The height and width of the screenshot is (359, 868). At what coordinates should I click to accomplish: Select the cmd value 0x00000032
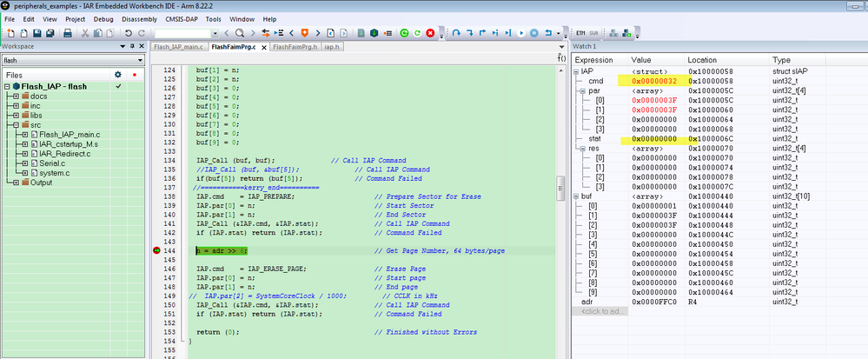(x=654, y=81)
